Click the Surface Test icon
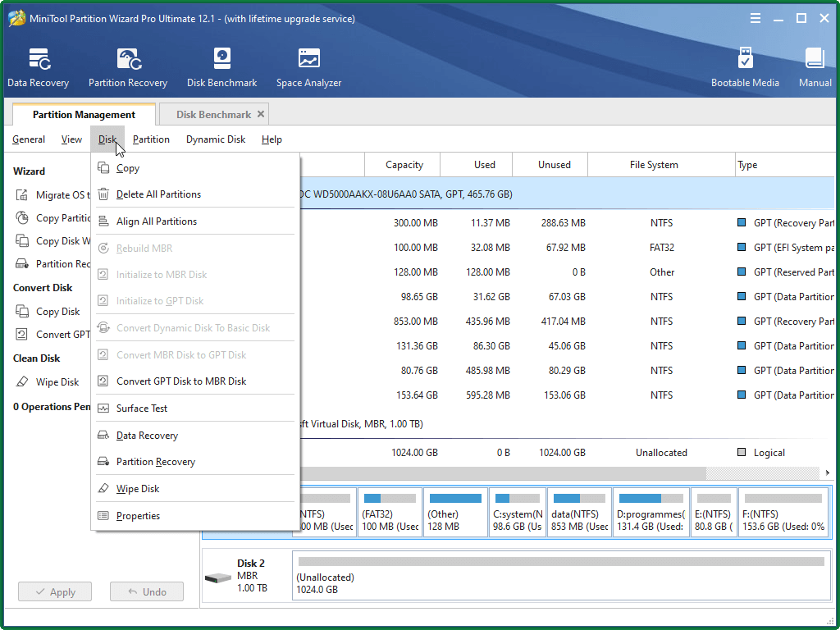 (103, 409)
